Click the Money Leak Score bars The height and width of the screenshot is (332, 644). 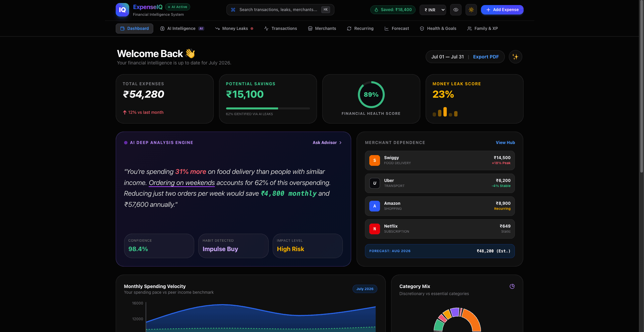(x=445, y=112)
